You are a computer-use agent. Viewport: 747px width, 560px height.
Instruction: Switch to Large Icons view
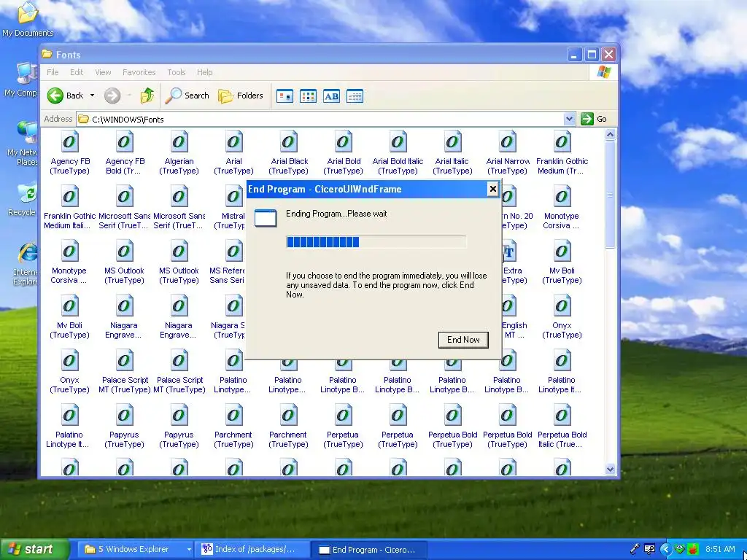(285, 96)
